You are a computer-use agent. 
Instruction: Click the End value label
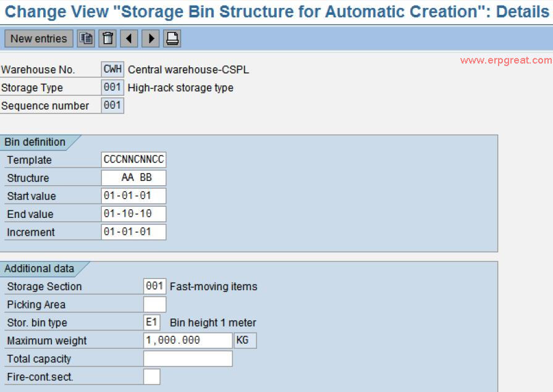pyautogui.click(x=30, y=214)
